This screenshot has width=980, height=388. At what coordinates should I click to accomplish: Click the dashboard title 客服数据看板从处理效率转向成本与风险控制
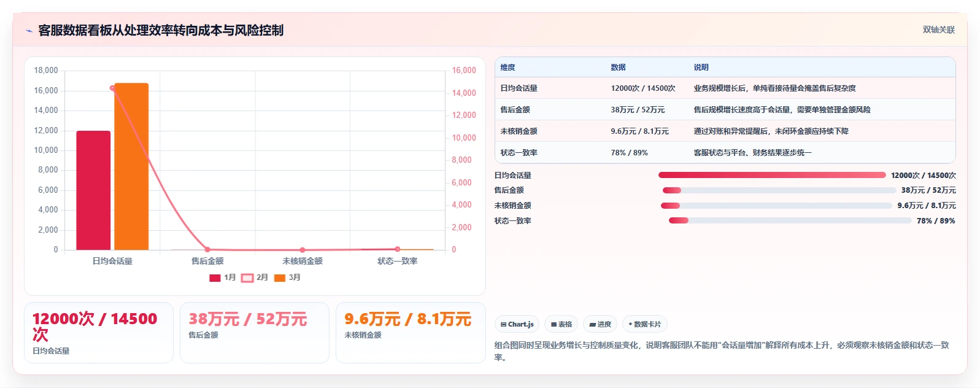[161, 30]
